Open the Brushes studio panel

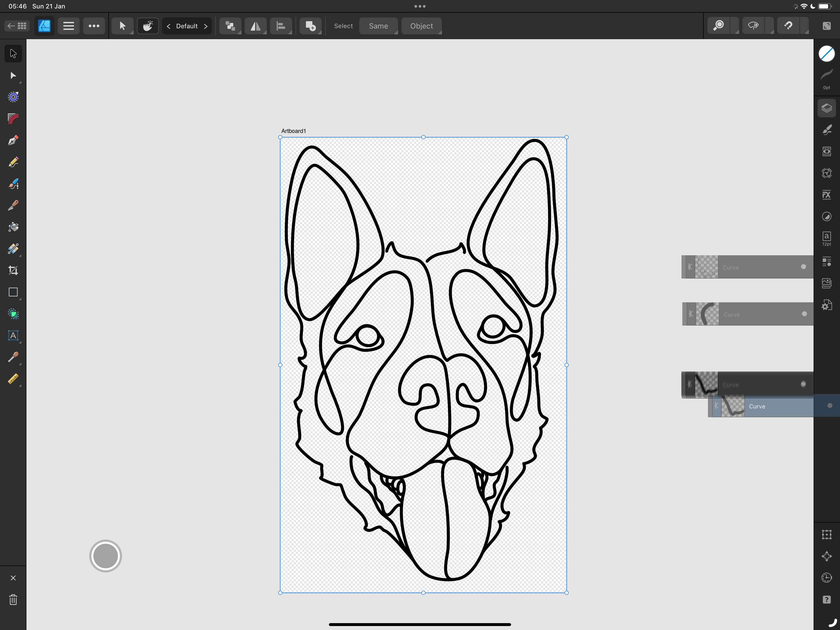827,130
